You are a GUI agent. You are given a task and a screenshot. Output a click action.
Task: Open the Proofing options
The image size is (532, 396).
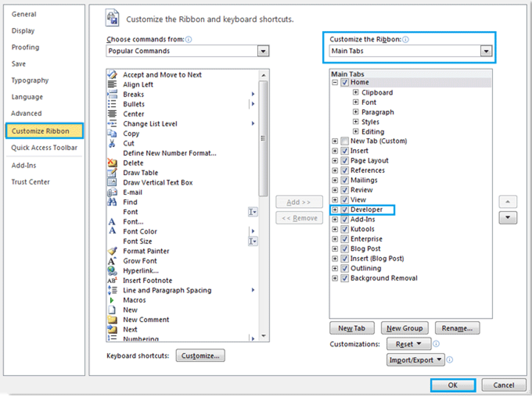[x=26, y=47]
